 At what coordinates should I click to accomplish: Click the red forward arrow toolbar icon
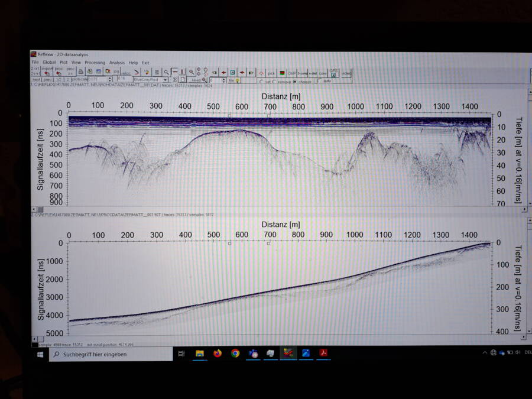241,72
